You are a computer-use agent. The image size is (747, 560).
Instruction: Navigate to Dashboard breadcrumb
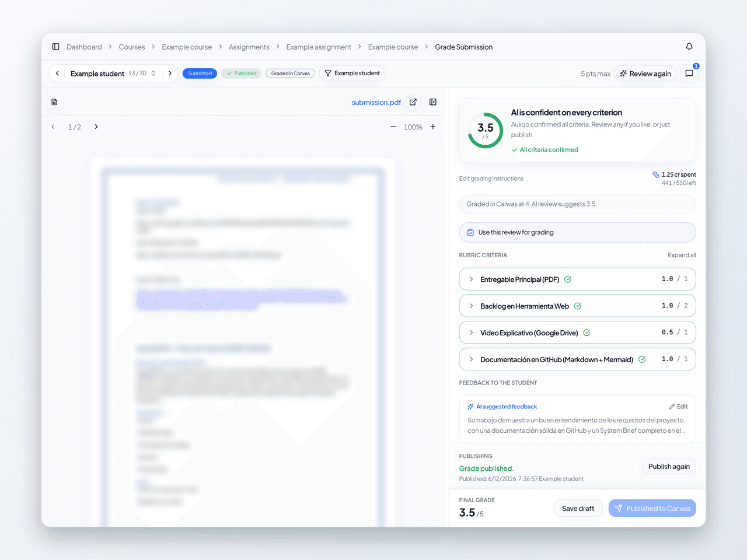tap(84, 47)
